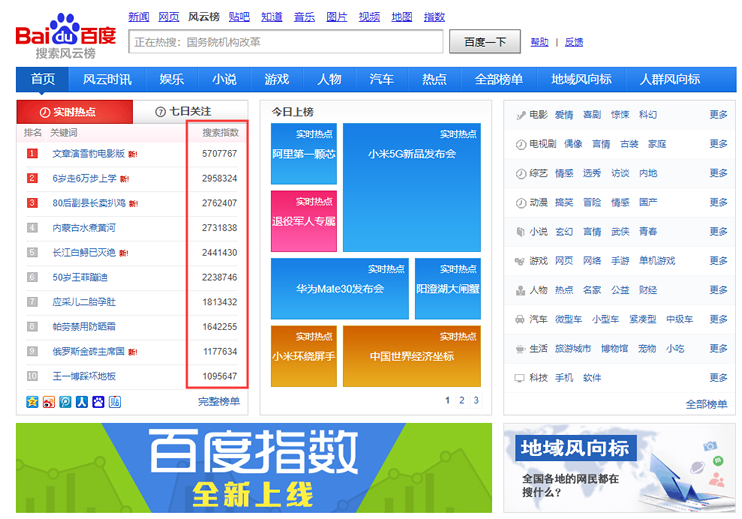Open the 地域风向标 promo banner
742x519 pixels.
[x=620, y=468]
